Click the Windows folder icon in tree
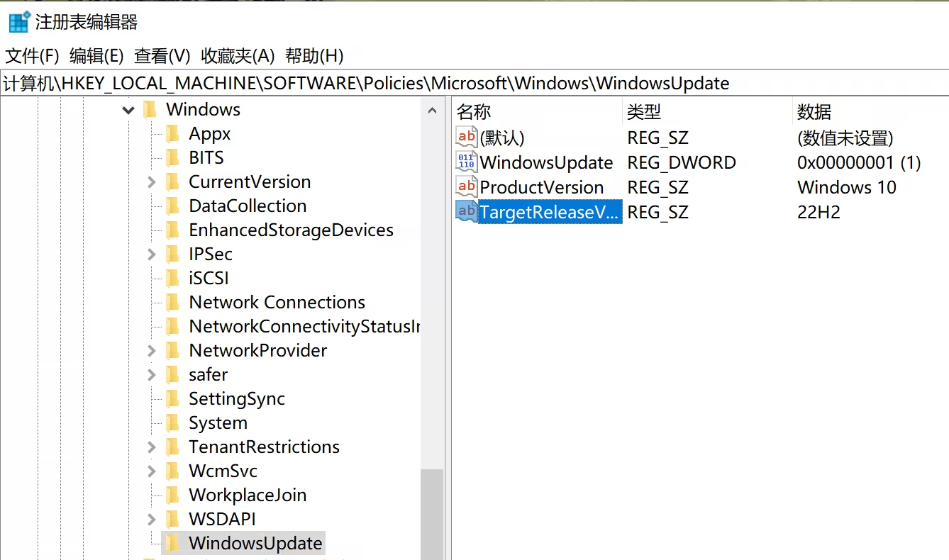The width and height of the screenshot is (949, 560). [x=150, y=109]
